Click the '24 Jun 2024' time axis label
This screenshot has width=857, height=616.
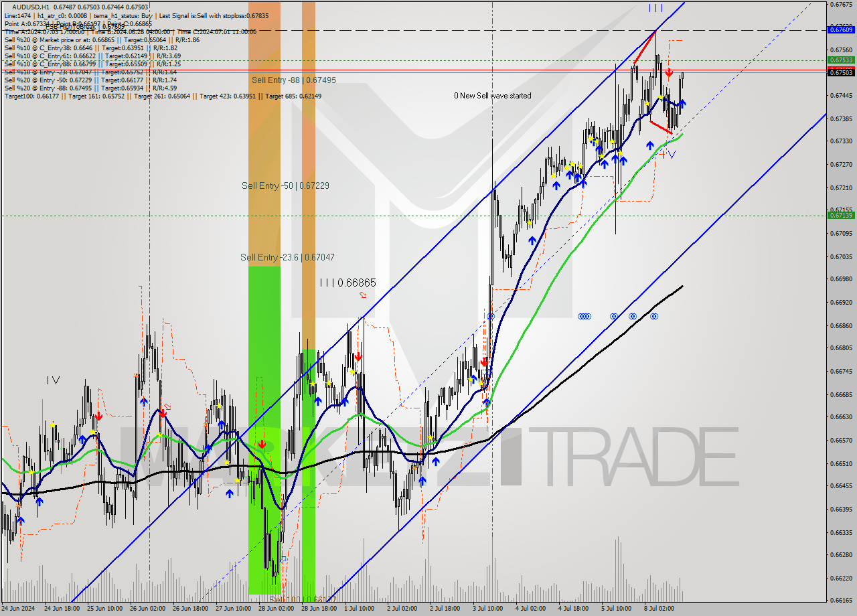(x=18, y=609)
